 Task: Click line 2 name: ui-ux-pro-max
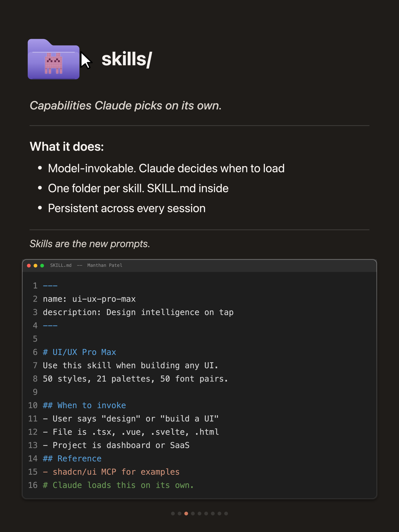click(89, 299)
